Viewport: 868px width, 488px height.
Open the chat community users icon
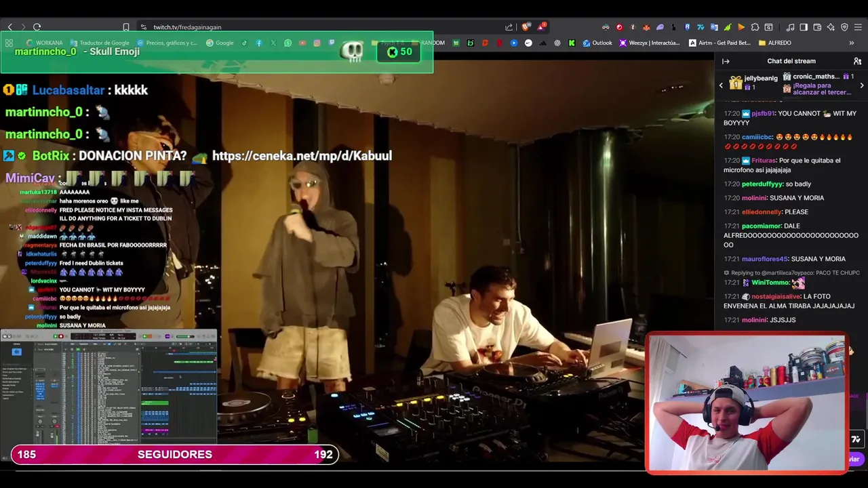(857, 61)
